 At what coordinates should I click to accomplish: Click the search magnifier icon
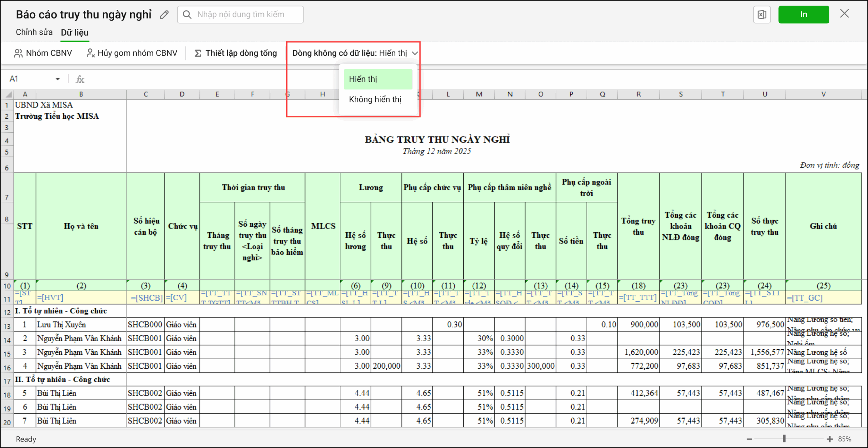tap(187, 15)
